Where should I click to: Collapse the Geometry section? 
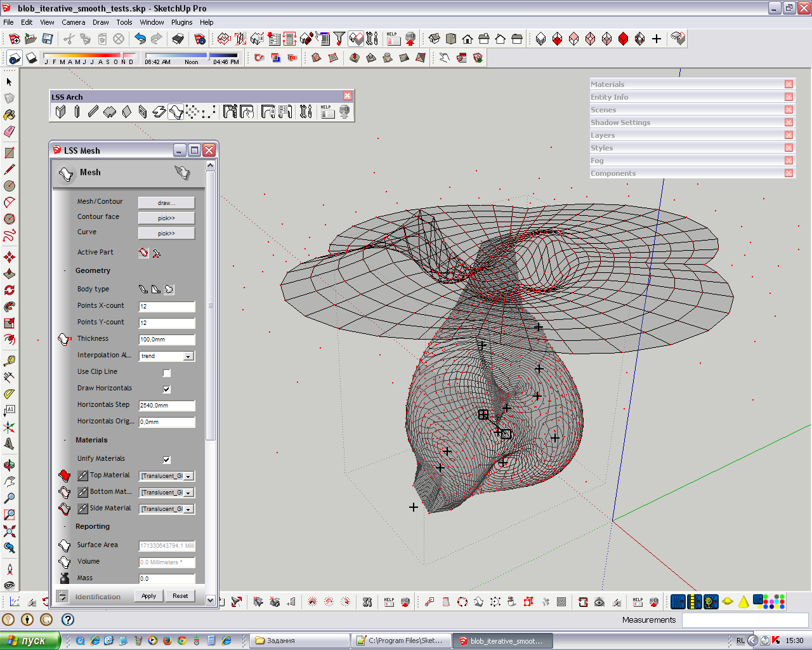click(x=65, y=271)
